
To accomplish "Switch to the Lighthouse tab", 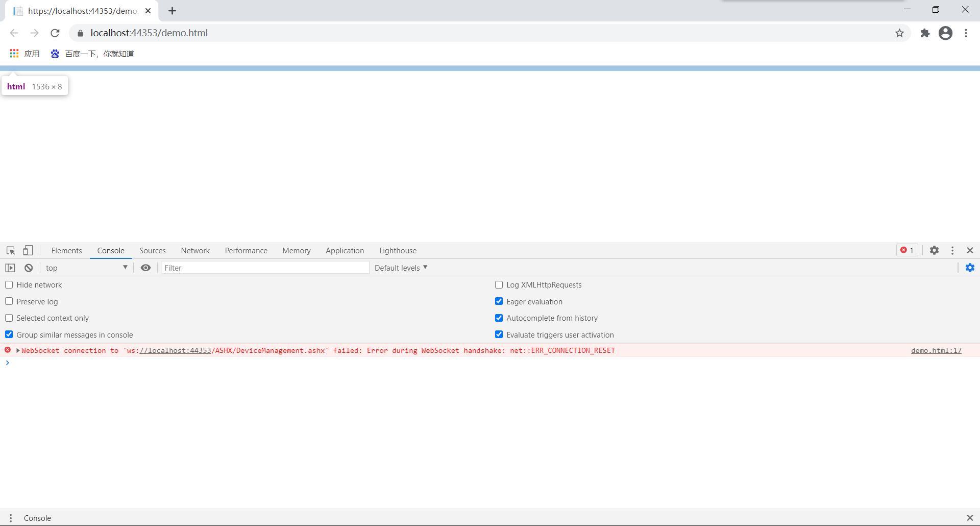I will 398,251.
